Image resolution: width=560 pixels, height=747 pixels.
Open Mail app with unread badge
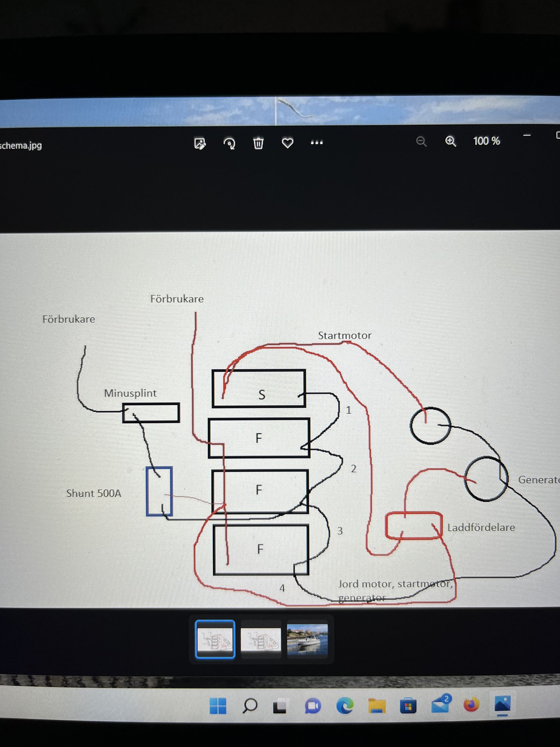coord(440,705)
